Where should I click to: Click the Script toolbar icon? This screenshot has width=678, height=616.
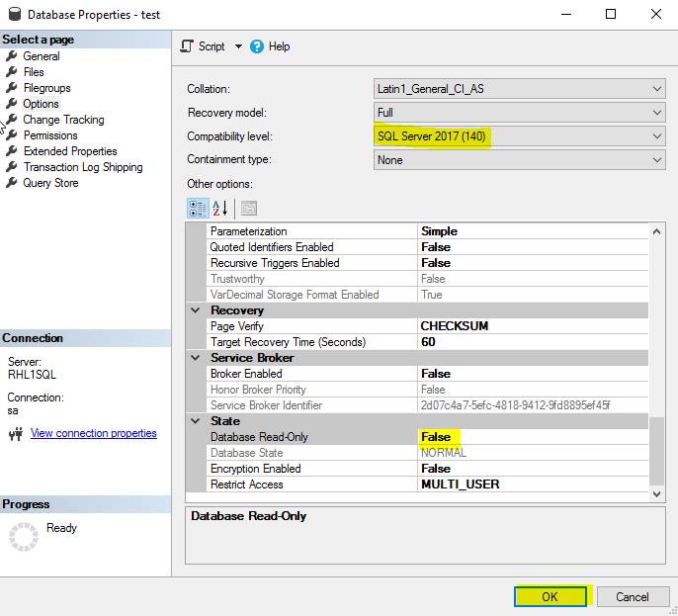click(188, 46)
